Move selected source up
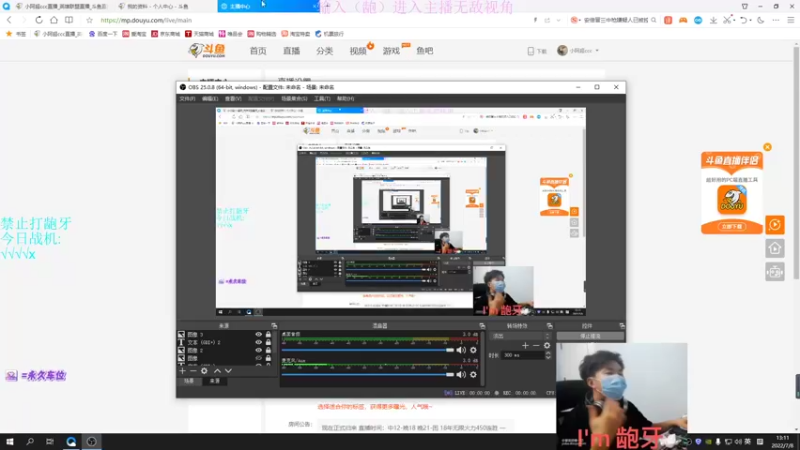 [217, 371]
